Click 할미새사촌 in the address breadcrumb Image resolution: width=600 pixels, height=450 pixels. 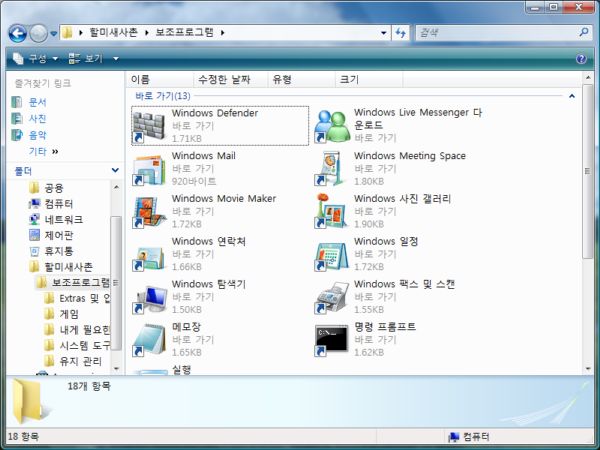(113, 32)
